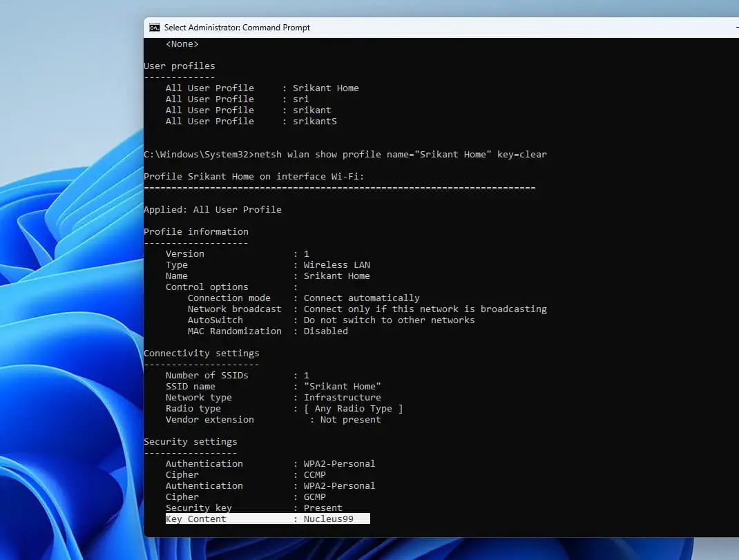Click the "Profile information" heading

pos(195,231)
